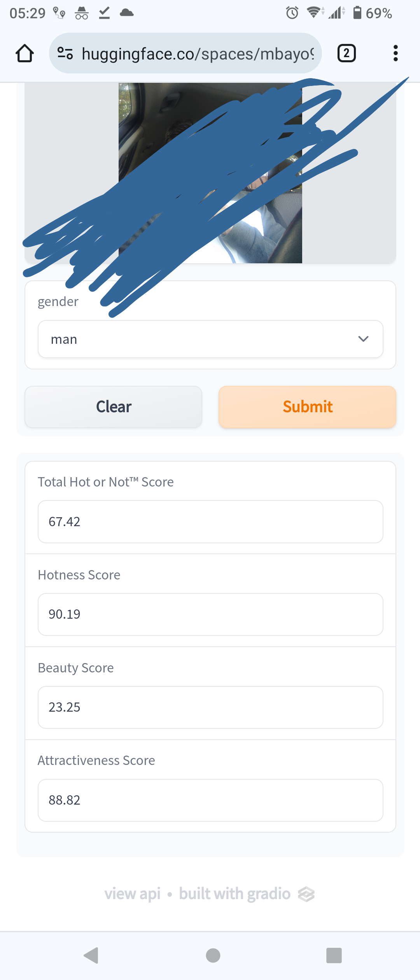Tap the alarm icon in status bar
Viewport: 420px width, 980px height.
click(292, 13)
